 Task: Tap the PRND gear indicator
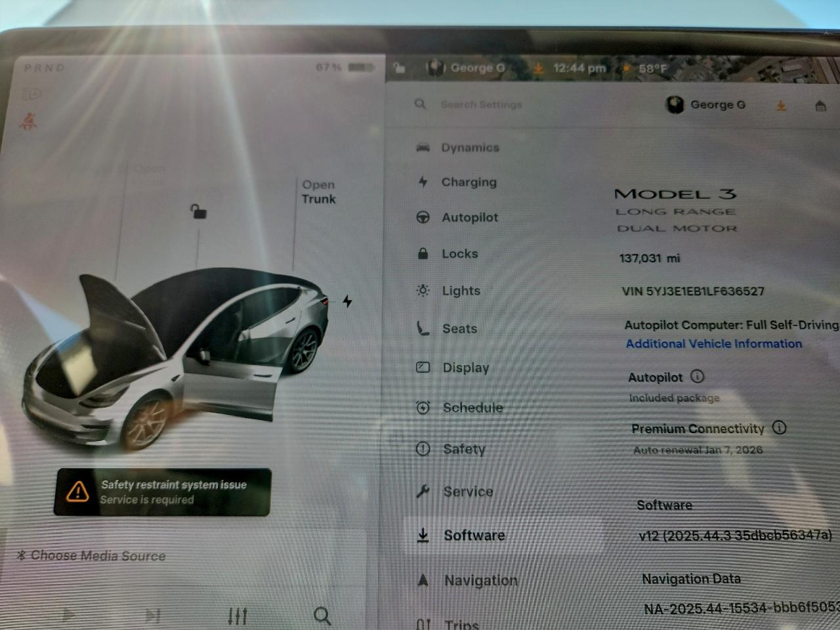click(45, 68)
